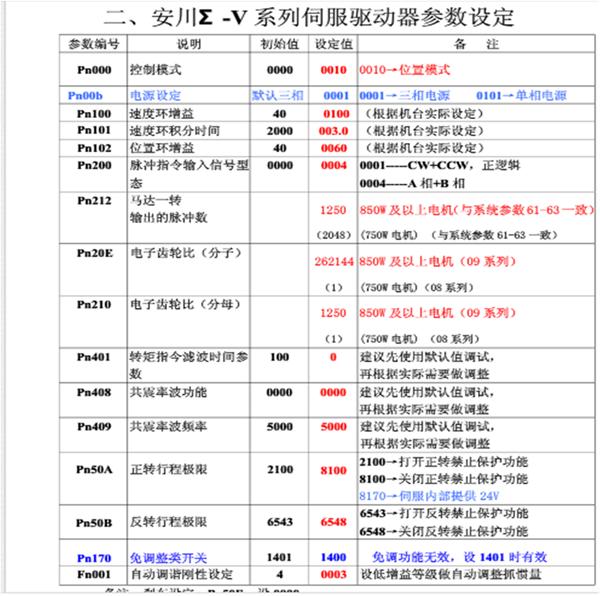The image size is (600, 596).
Task: Click remark 0001→三相电源
Action: tap(404, 95)
